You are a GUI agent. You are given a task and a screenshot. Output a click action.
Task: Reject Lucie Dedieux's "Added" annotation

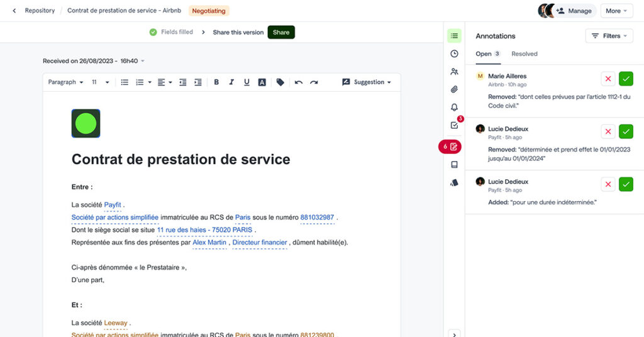click(608, 184)
